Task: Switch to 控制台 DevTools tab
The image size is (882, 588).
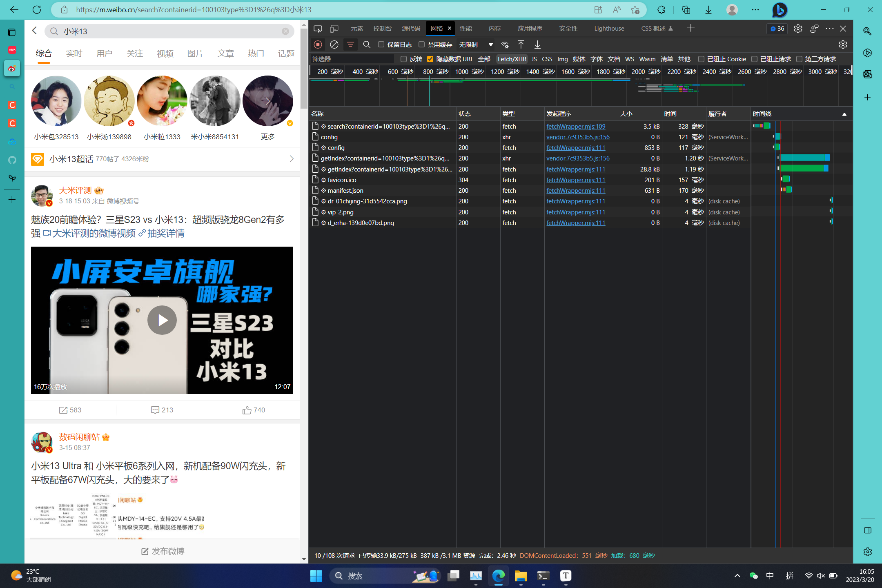Action: (383, 29)
